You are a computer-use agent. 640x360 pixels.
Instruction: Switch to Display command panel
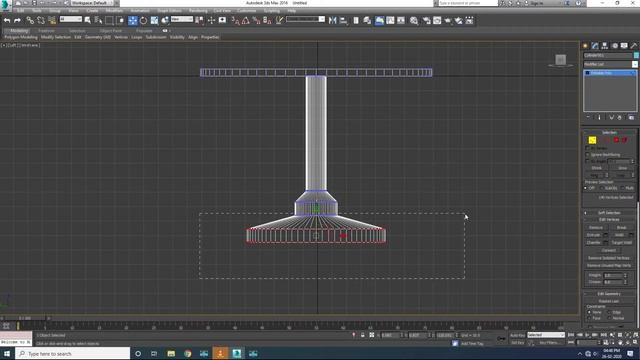point(624,46)
